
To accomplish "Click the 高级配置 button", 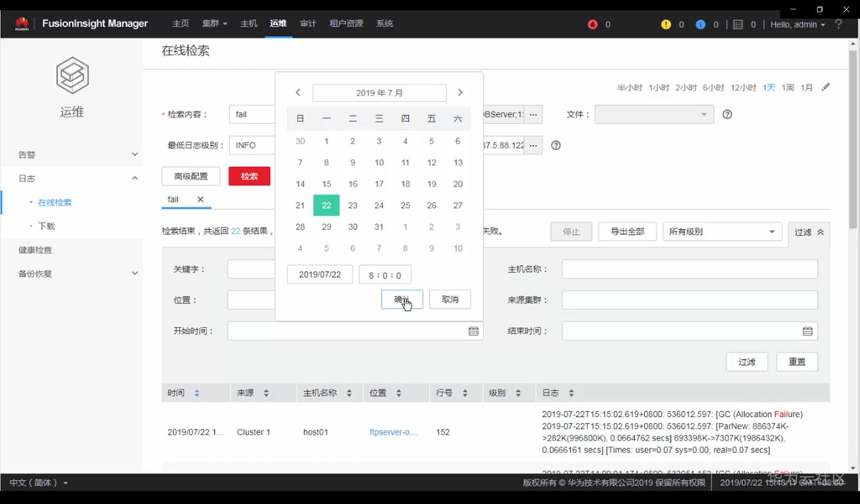I will point(190,176).
